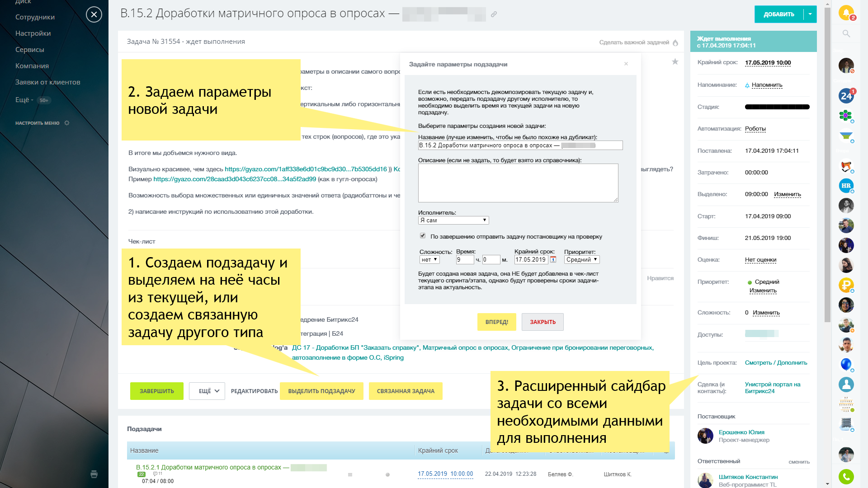Click the reminder bell icon near Напомнить
The width and height of the screenshot is (868, 488).
click(747, 85)
